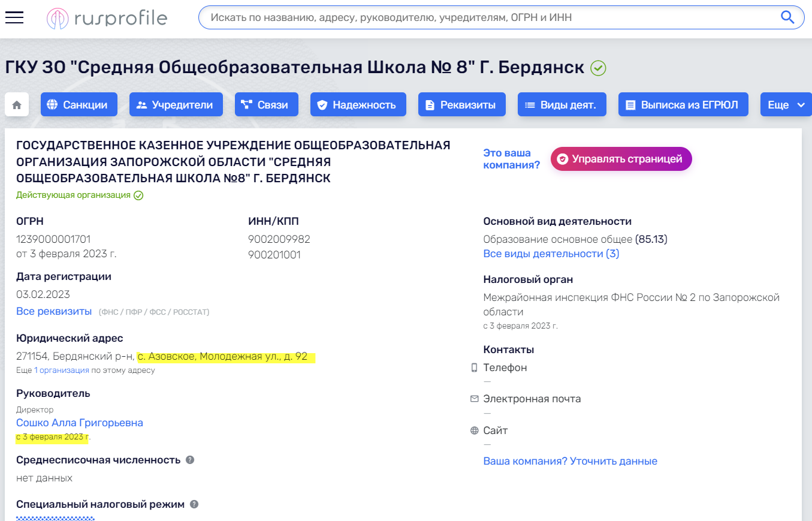Open the Надежность section
The height and width of the screenshot is (521, 812).
pyautogui.click(x=358, y=104)
